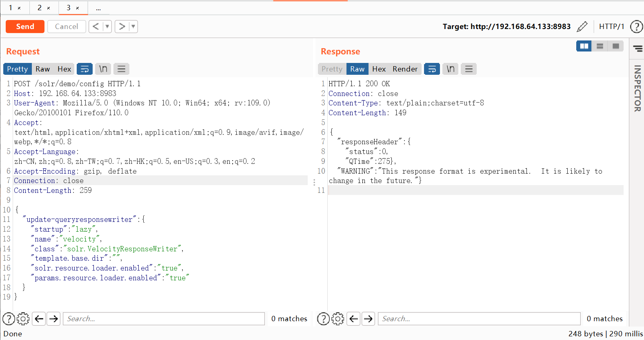Select Raw view in Request panel
This screenshot has height=340, width=644.
click(42, 69)
